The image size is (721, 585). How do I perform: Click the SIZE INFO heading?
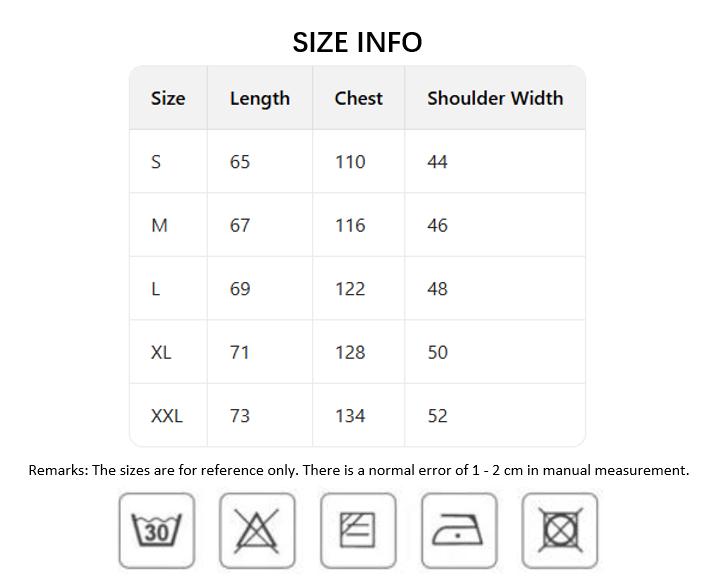pos(357,42)
